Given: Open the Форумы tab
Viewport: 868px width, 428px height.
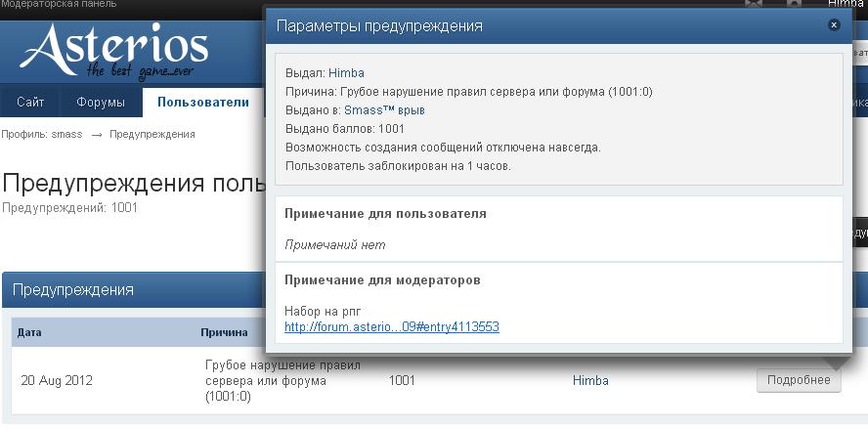Looking at the screenshot, I should (101, 103).
